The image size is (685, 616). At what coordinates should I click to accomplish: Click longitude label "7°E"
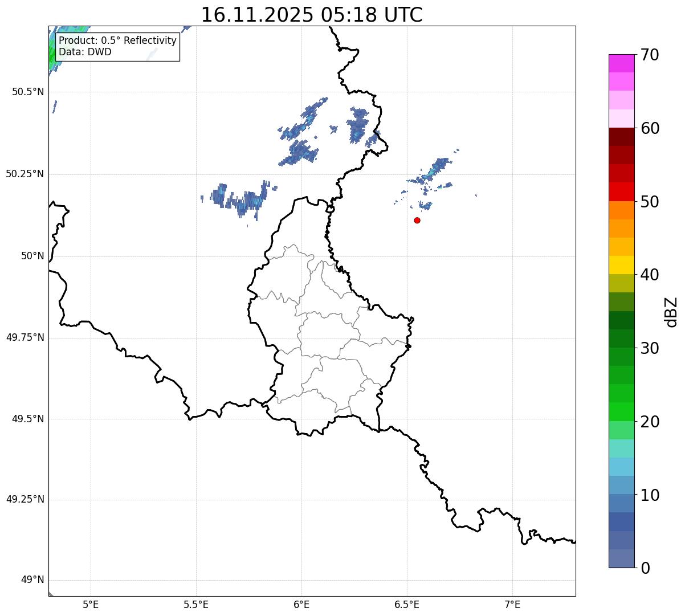513,604
